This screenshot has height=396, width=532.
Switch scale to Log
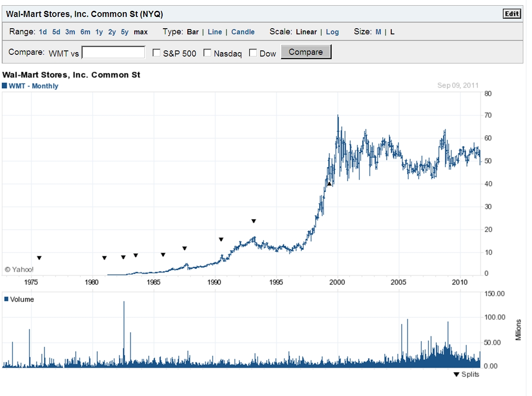tap(332, 32)
